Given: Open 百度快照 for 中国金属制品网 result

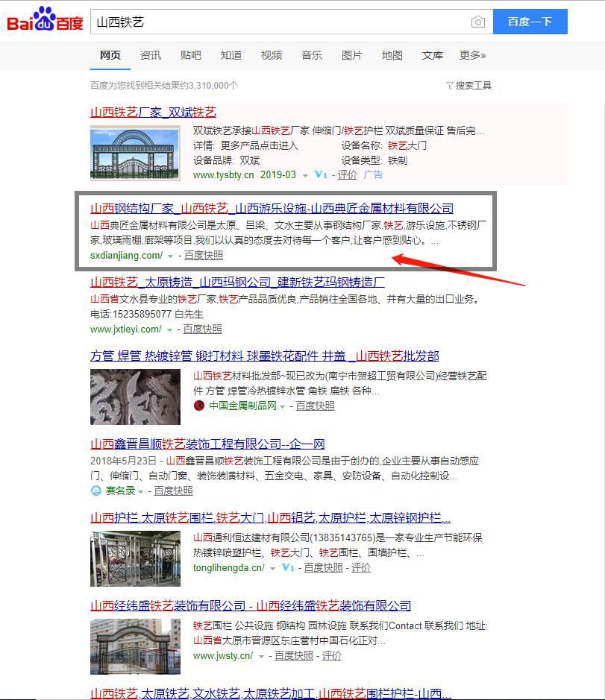Looking at the screenshot, I should [315, 406].
